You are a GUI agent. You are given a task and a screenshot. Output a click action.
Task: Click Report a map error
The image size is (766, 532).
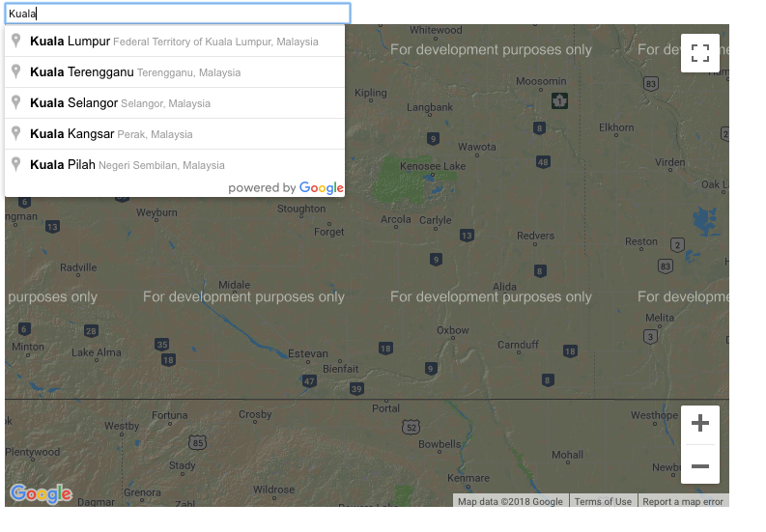tap(683, 501)
